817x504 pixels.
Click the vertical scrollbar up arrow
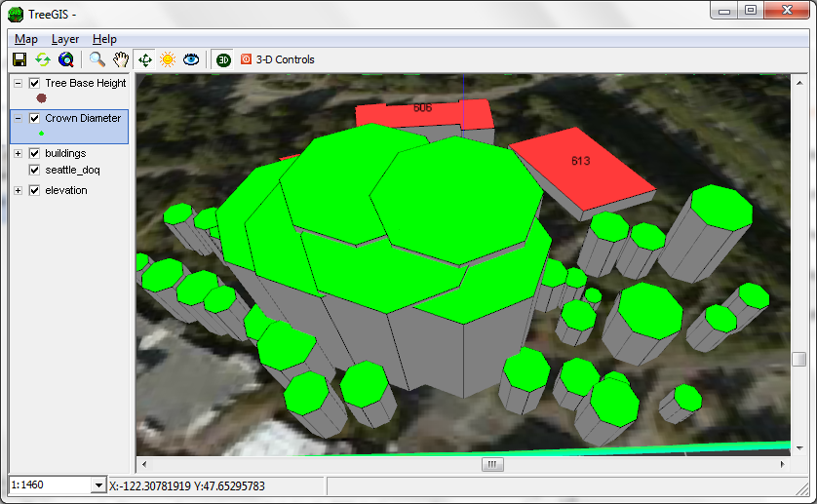point(798,82)
